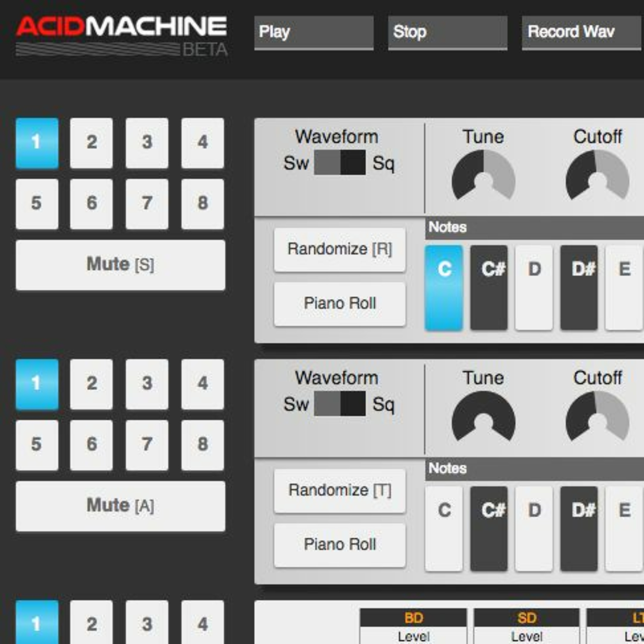
Task: Click active pattern 1 of the first synth
Action: click(x=37, y=143)
